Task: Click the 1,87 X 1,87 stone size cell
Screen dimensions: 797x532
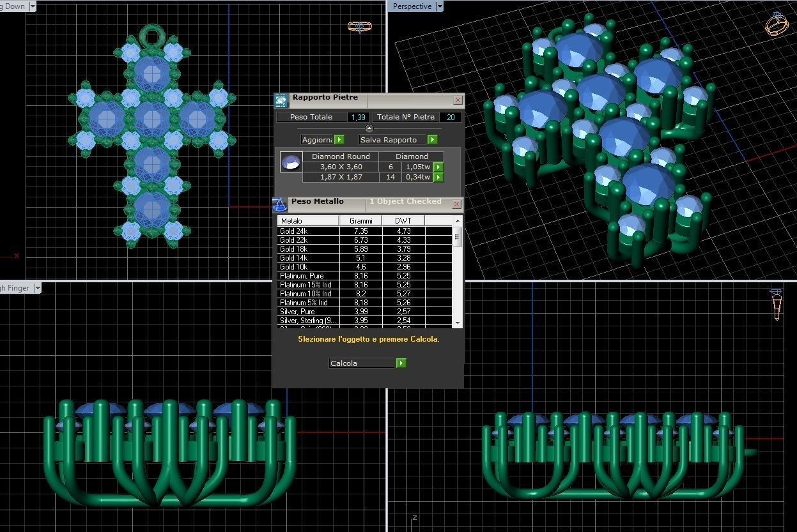Action: point(341,177)
